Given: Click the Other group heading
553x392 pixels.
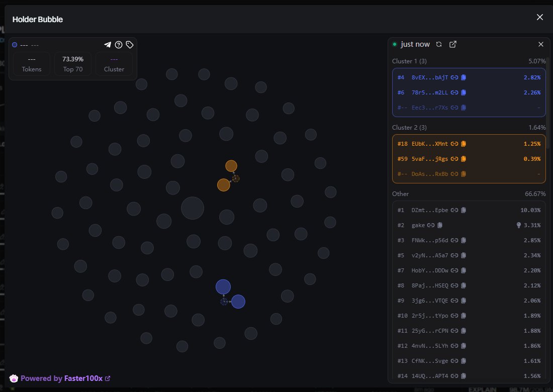Looking at the screenshot, I should click(x=400, y=194).
